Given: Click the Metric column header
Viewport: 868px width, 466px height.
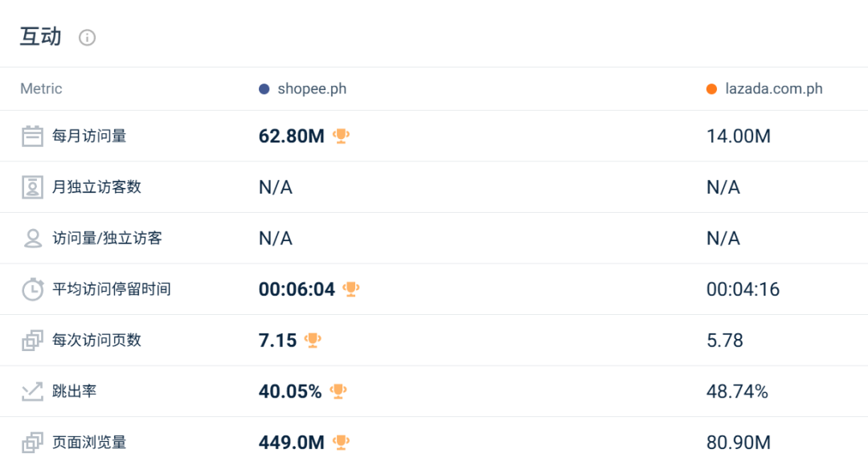Looking at the screenshot, I should point(41,89).
